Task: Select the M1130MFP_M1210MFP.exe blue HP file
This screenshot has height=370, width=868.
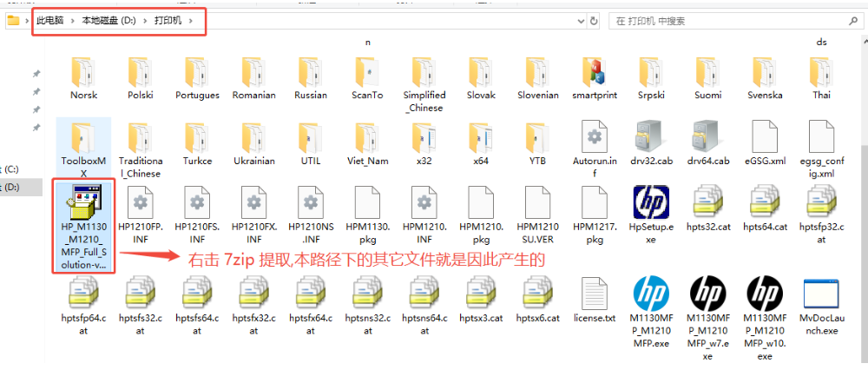Action: pos(651,313)
